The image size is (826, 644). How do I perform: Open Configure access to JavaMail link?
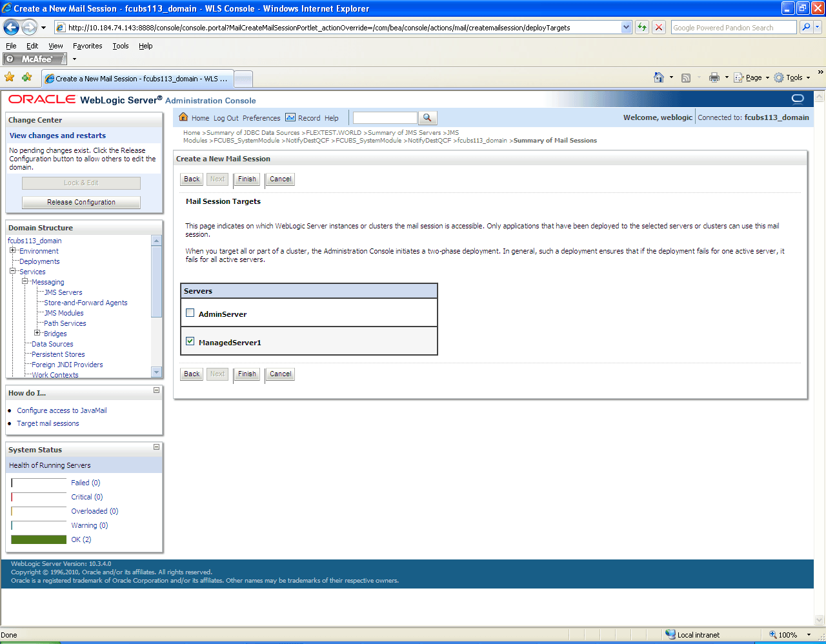click(62, 410)
